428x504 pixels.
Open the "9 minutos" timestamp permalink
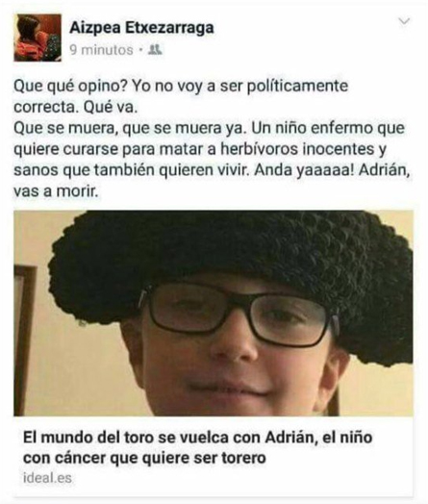[x=101, y=50]
